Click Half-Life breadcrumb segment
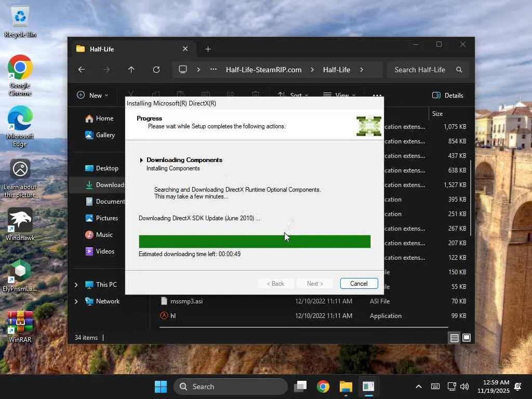This screenshot has width=532, height=399. [337, 70]
